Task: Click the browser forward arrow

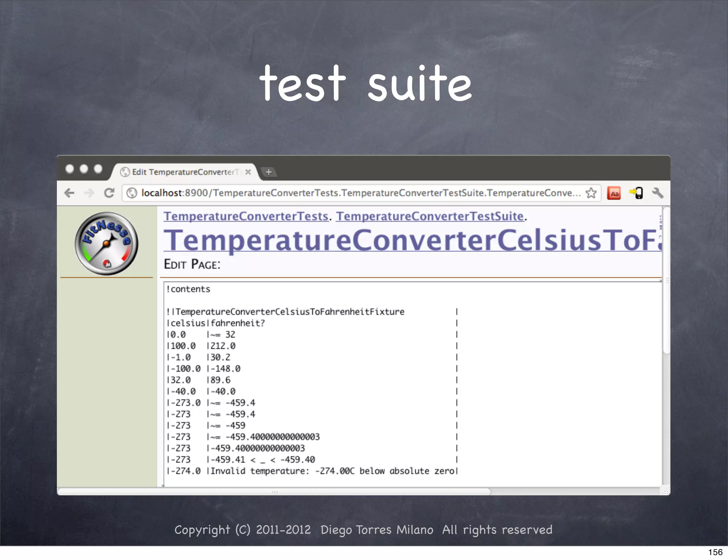Action: [x=89, y=193]
